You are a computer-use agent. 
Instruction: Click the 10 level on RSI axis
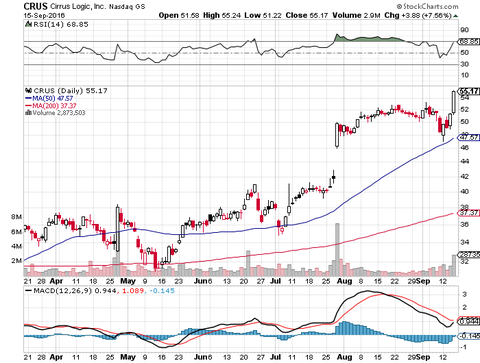pyautogui.click(x=465, y=75)
